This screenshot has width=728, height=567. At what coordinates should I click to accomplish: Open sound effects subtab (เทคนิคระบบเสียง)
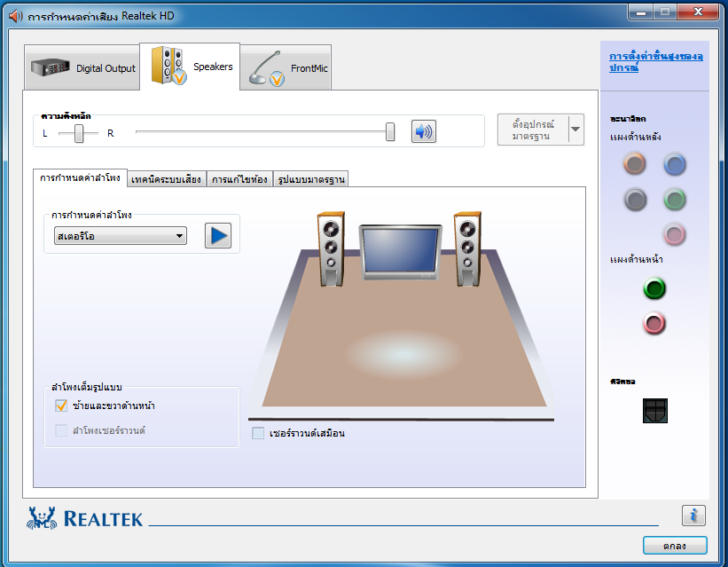pos(166,179)
